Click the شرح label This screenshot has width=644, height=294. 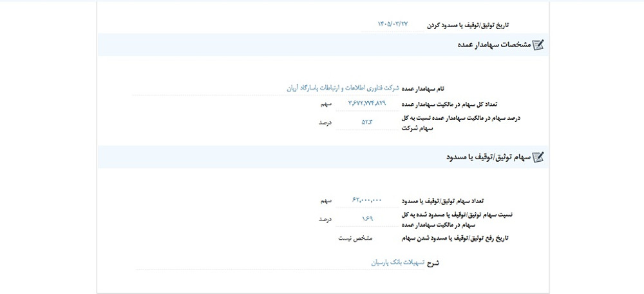(x=433, y=263)
